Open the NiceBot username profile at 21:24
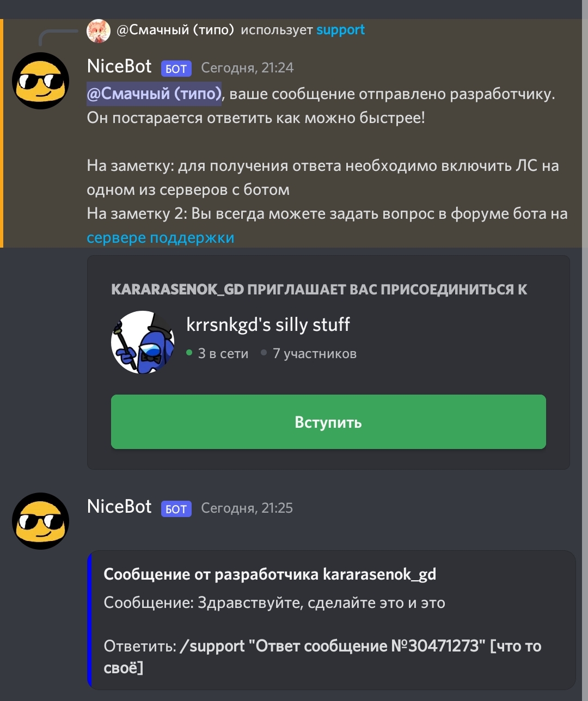This screenshot has width=588, height=701. 119,66
